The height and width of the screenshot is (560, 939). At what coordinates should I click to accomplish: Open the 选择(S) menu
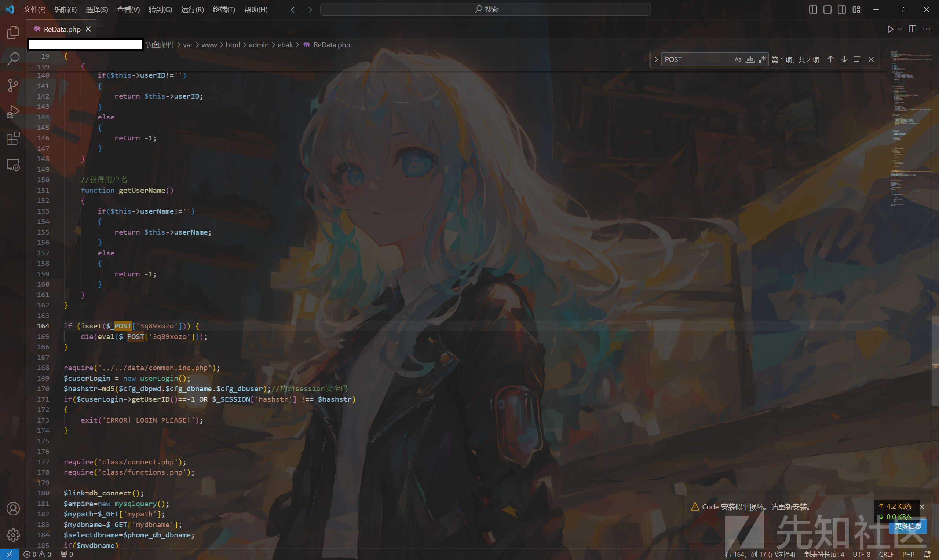pyautogui.click(x=97, y=10)
